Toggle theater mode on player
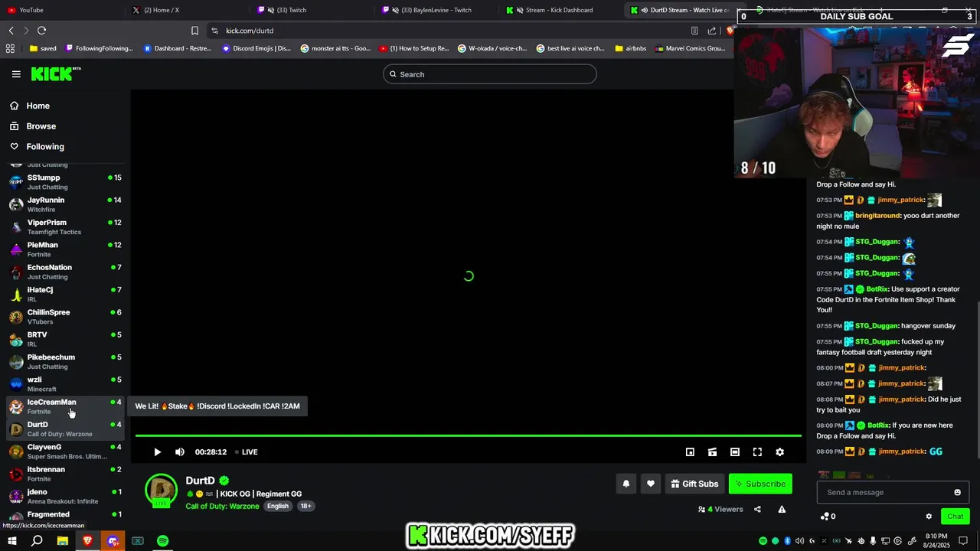Viewport: 980px width, 551px height. (x=735, y=452)
